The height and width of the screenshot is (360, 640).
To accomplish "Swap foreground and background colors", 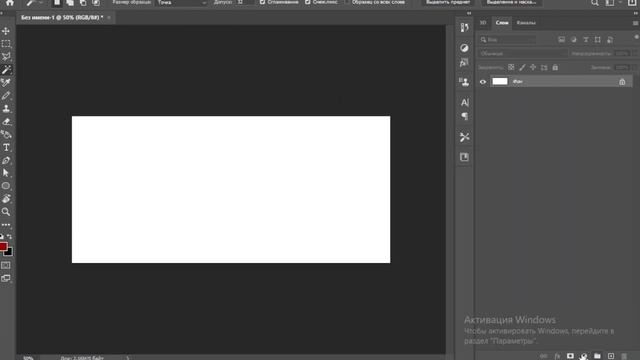I will 10,237.
